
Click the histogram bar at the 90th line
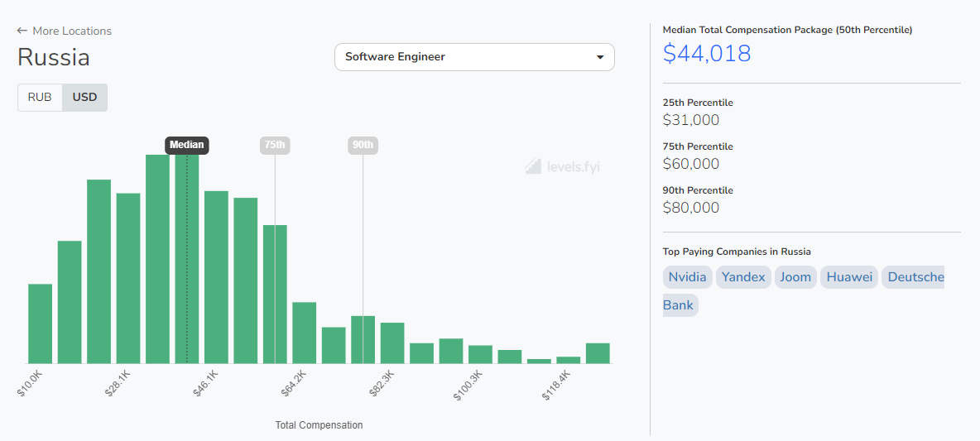click(x=363, y=340)
